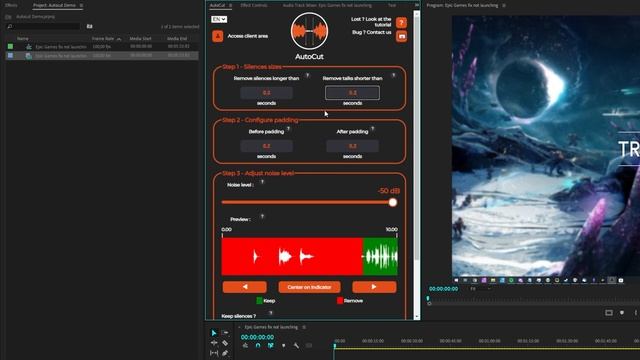Click help icon next to Remove talks shorter than
The width and height of the screenshot is (640, 360).
coord(393,76)
